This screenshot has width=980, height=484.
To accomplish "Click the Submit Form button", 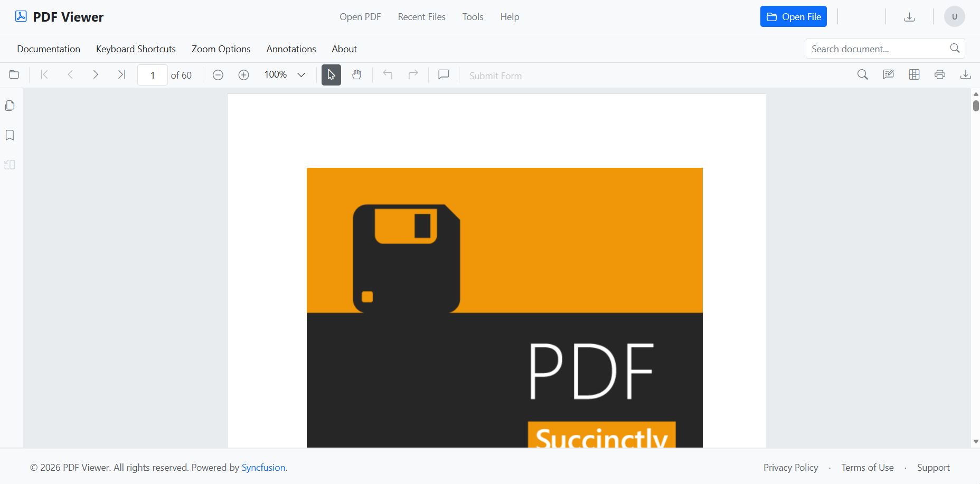I will point(495,75).
